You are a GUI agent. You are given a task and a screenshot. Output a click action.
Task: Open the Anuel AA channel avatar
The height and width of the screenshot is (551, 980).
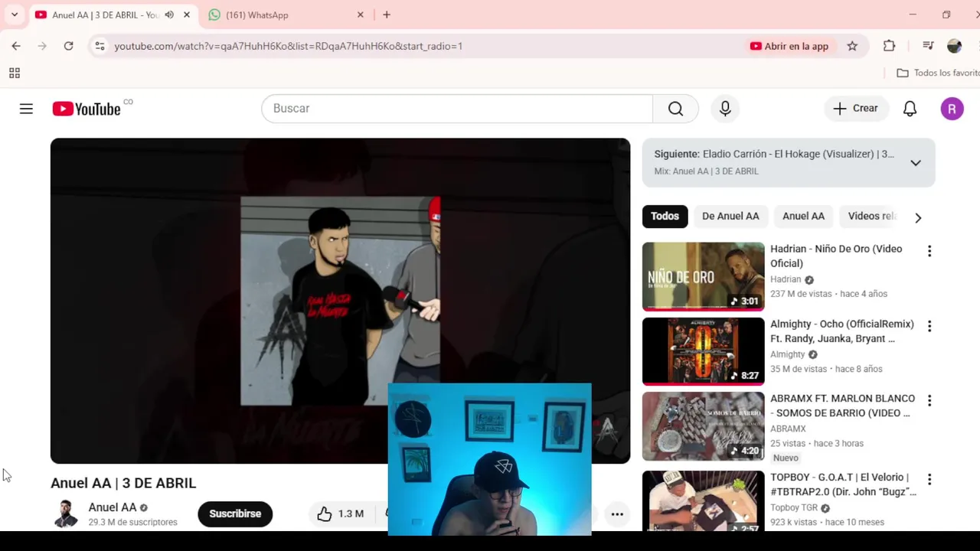click(66, 514)
